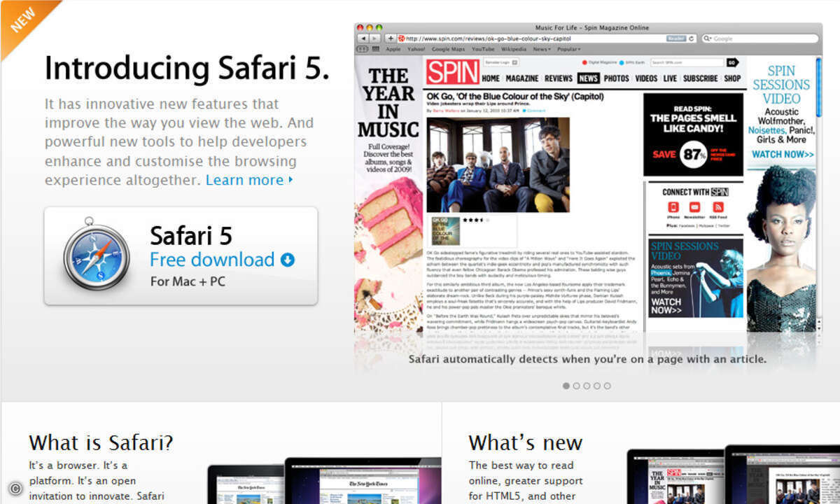Viewport: 840px width, 504px height.
Task: Go to SPIN HOME tab
Action: coord(491,78)
